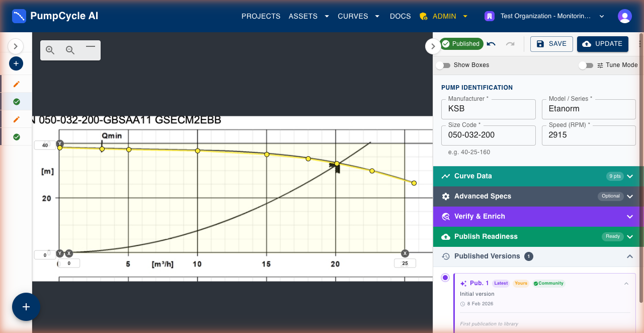Viewport: 644px width, 333px height.
Task: Click the PumpCycle AI logo icon
Action: tap(19, 16)
